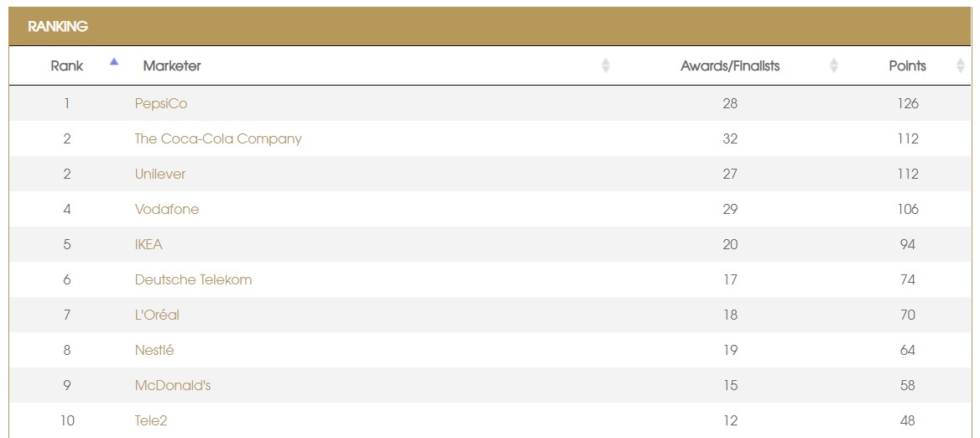The height and width of the screenshot is (438, 980).
Task: Sort by the Points header label
Action: point(907,65)
